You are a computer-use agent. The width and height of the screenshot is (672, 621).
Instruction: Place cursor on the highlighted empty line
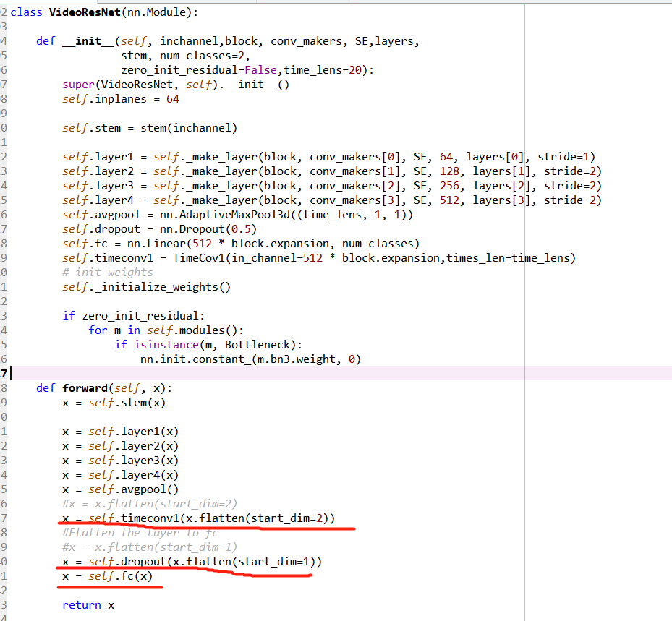[x=289, y=373]
